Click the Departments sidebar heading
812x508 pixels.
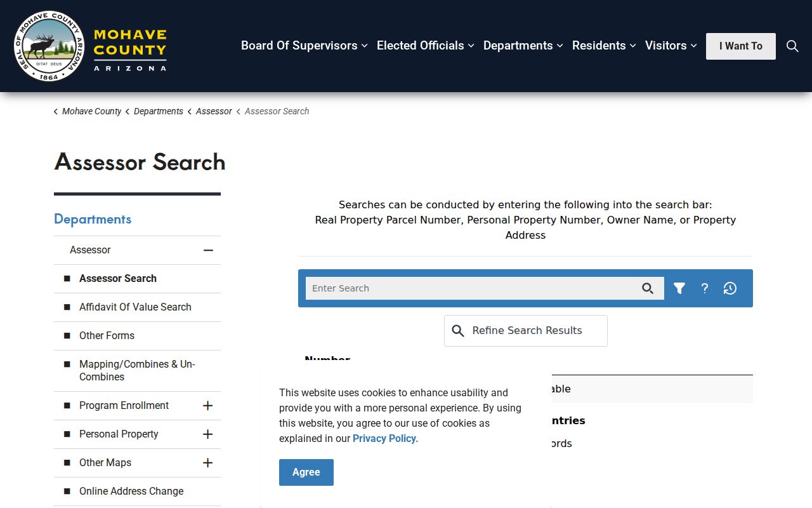pyautogui.click(x=93, y=219)
